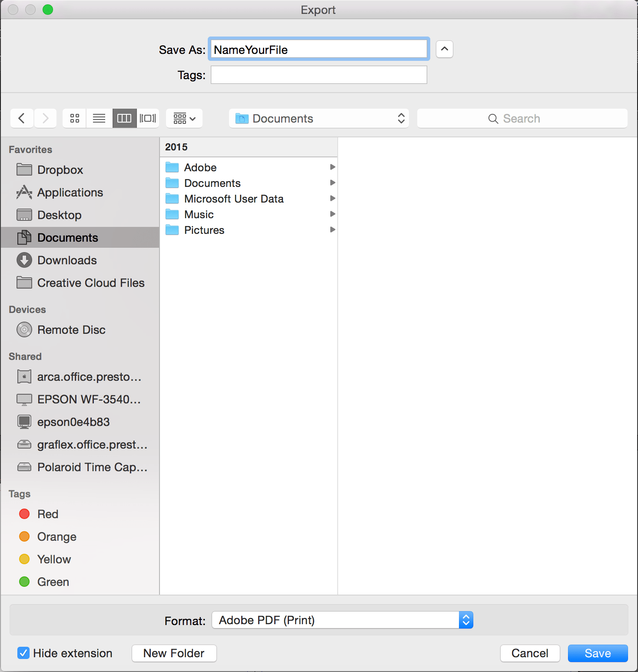Click the Save button
Screen dimensions: 638x672
coord(598,653)
